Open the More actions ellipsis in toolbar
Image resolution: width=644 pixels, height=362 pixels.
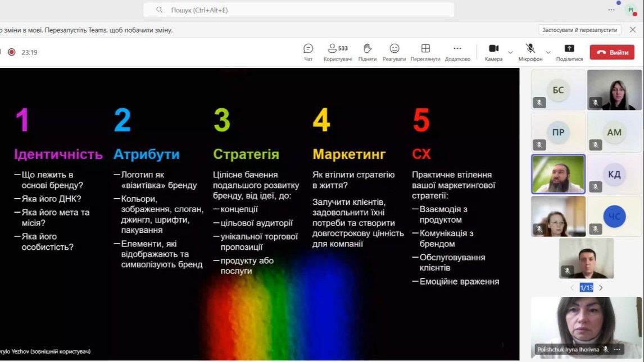point(457,49)
